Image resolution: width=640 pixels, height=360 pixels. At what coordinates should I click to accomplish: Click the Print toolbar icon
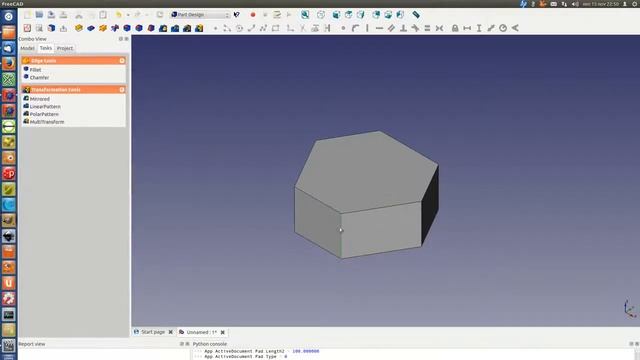pos(63,15)
